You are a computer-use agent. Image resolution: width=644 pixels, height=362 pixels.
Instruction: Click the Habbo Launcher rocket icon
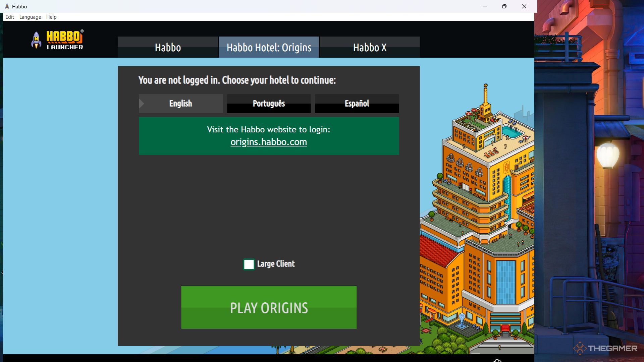click(x=36, y=40)
